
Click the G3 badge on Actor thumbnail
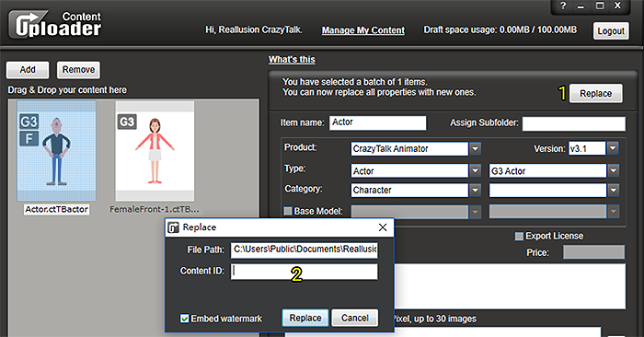pyautogui.click(x=29, y=122)
